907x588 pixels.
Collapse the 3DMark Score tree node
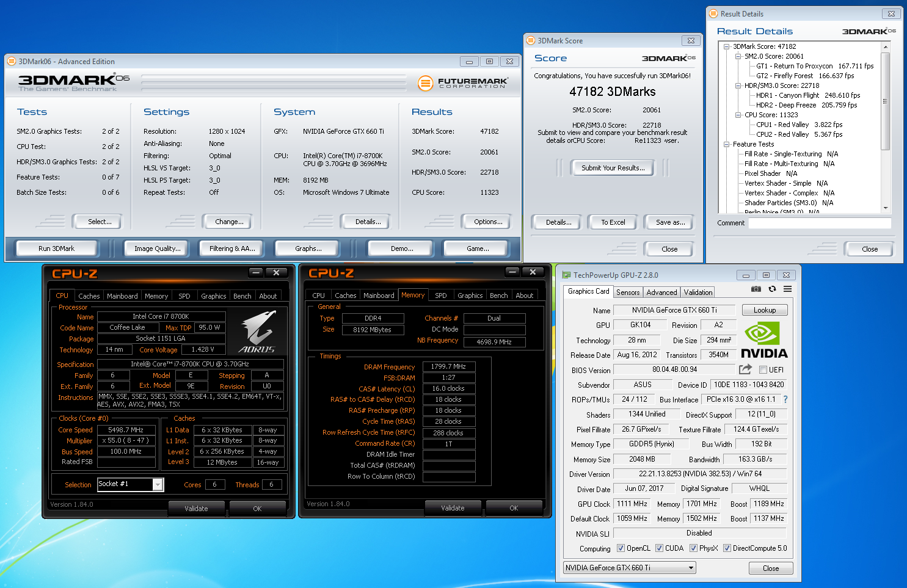tap(727, 46)
